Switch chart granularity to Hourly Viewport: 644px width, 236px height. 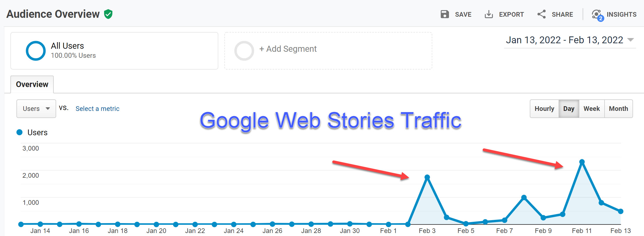pyautogui.click(x=544, y=109)
